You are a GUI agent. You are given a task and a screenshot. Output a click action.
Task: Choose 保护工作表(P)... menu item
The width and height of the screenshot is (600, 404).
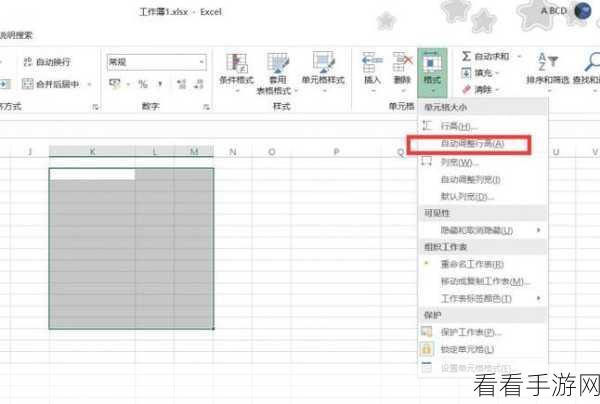pyautogui.click(x=471, y=332)
